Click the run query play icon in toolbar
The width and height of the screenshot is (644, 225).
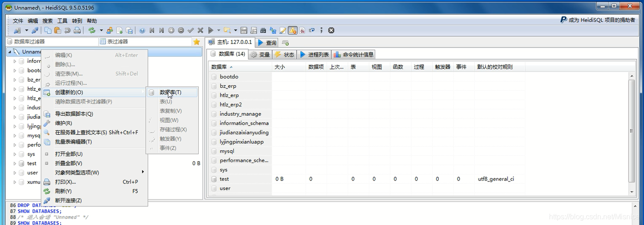tap(211, 31)
